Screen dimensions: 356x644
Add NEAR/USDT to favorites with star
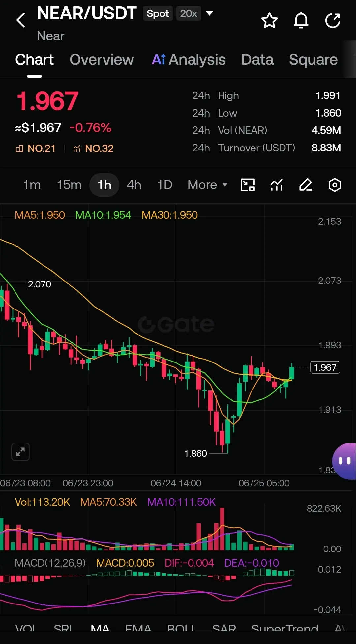click(x=269, y=21)
